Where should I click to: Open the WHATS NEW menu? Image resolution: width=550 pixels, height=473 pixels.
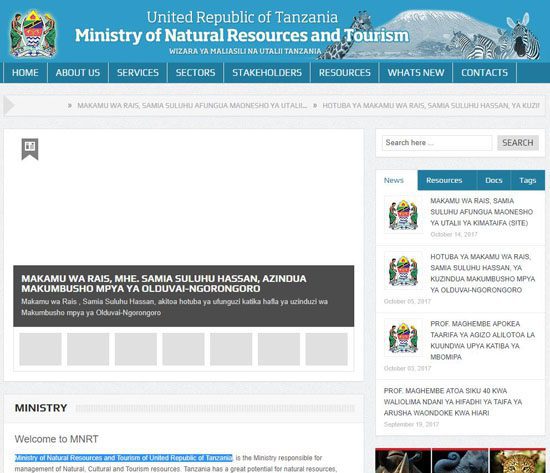(416, 73)
